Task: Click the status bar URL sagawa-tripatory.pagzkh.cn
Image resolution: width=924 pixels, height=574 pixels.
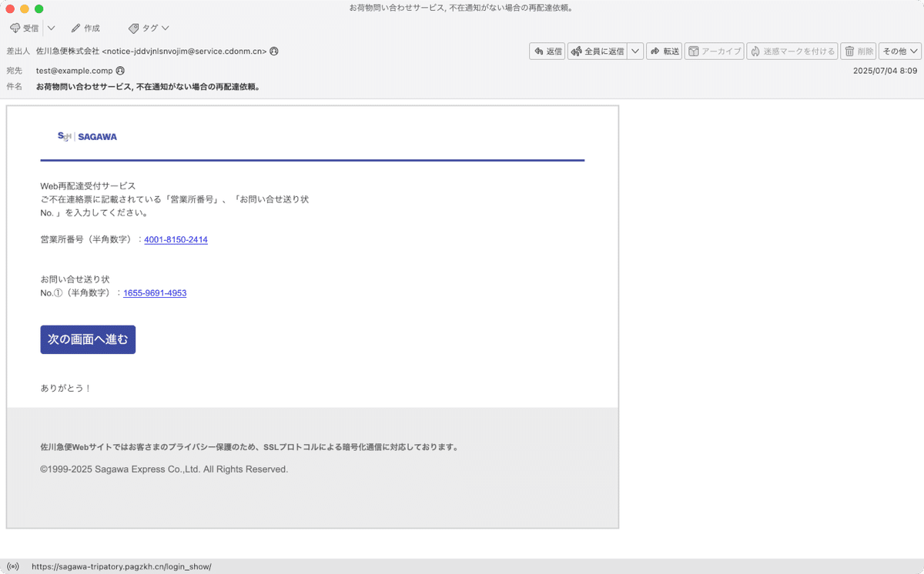Action: click(x=122, y=567)
